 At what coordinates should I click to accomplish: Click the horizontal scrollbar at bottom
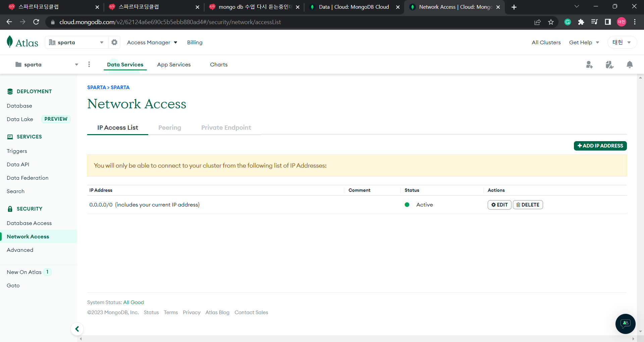coord(357,339)
